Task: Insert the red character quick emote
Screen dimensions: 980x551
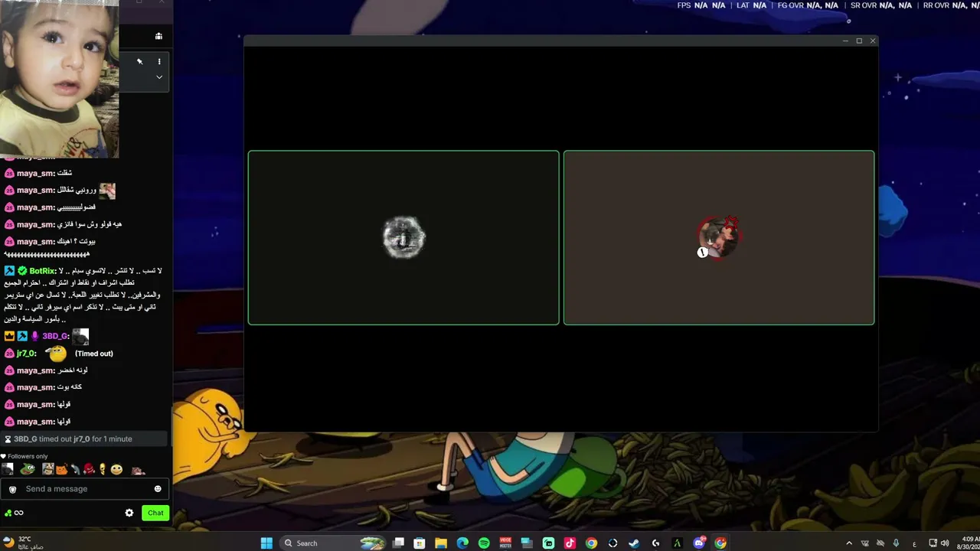Action: (x=88, y=469)
